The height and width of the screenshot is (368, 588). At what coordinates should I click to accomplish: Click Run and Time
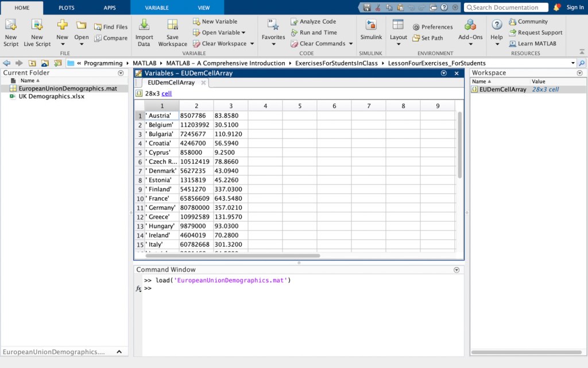[314, 32]
